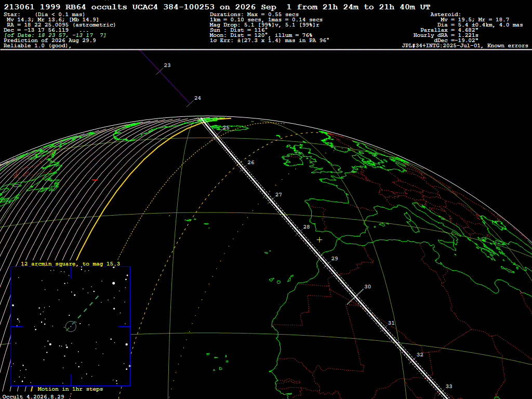This screenshot has height=399, width=532.
Task: Click minute marker 33 on the path
Action: click(x=449, y=387)
